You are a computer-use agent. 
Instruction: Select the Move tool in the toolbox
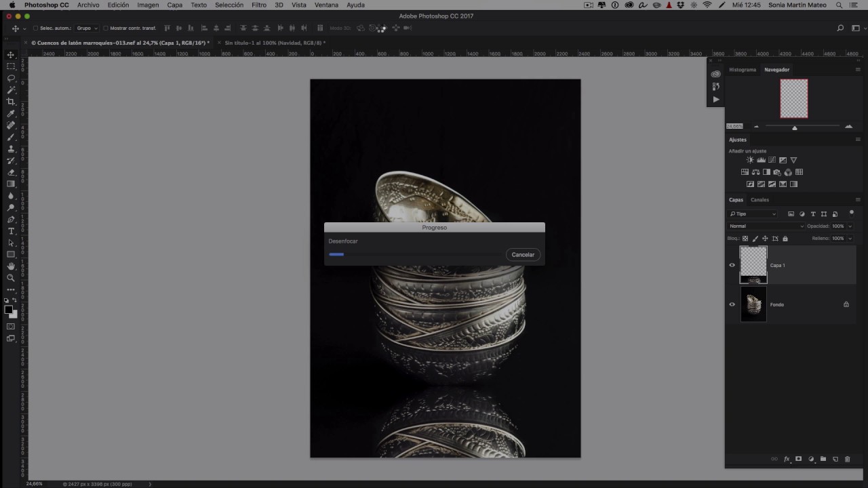(11, 55)
